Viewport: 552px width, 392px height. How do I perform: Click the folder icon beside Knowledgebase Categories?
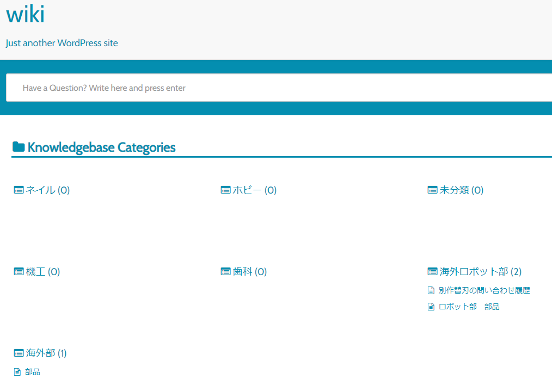tap(19, 147)
